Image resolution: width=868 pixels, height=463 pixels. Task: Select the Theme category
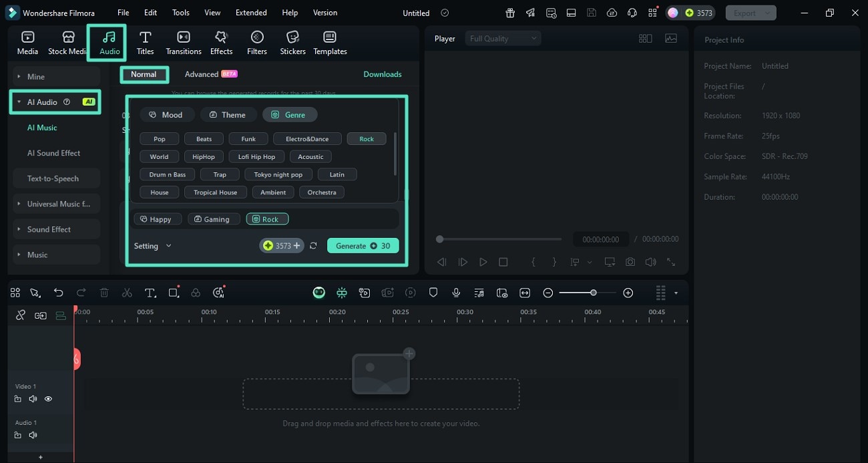(228, 115)
